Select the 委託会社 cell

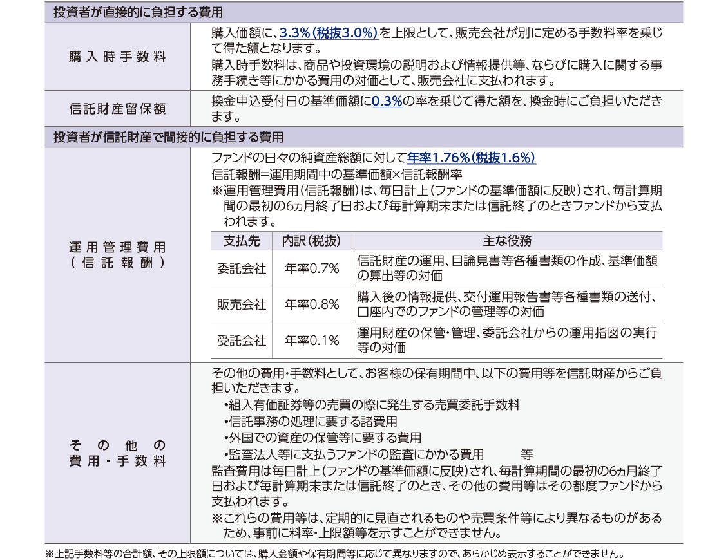(x=241, y=268)
